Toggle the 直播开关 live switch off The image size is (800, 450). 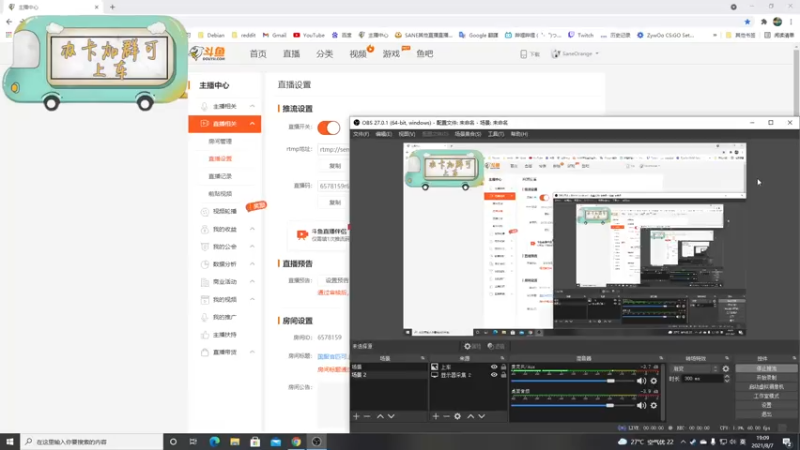pos(329,128)
